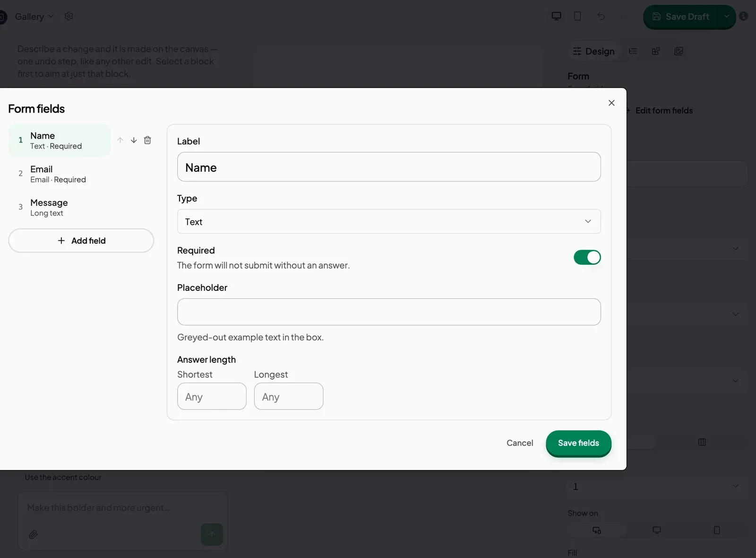Click the Shortest answer length input
The image size is (756, 558).
212,396
